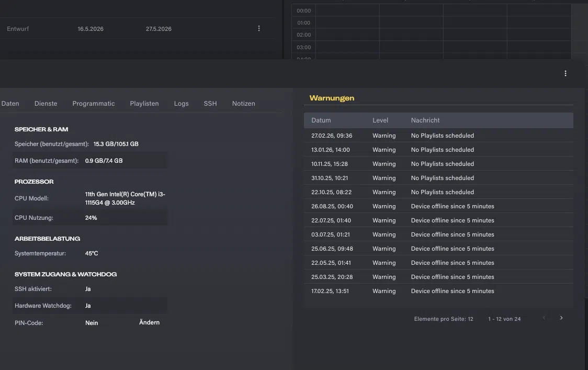Screen dimensions: 588x370
Task: Select warning from 13.01.26, 14:00
Action: coord(438,150)
